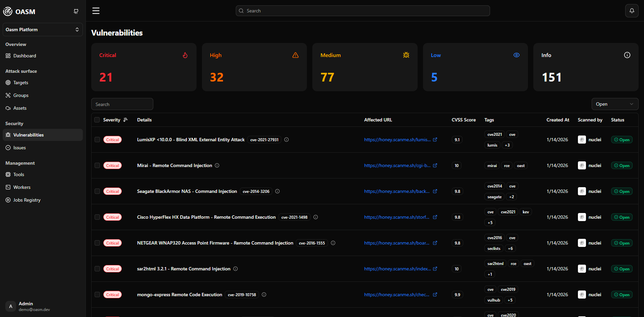The height and width of the screenshot is (317, 644).
Task: Show info for NETGEAR WNAP320 row
Action: click(333, 243)
